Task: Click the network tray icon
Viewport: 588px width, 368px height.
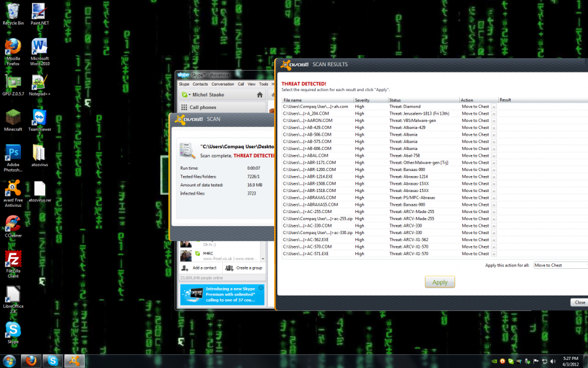Action: [x=545, y=361]
